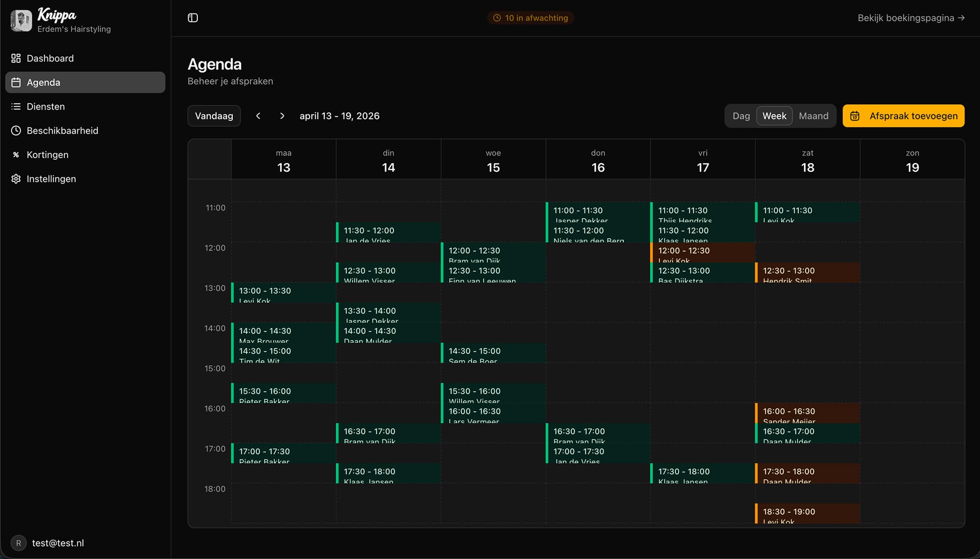Switch calendar to Dag view
The width and height of the screenshot is (980, 559).
[741, 116]
